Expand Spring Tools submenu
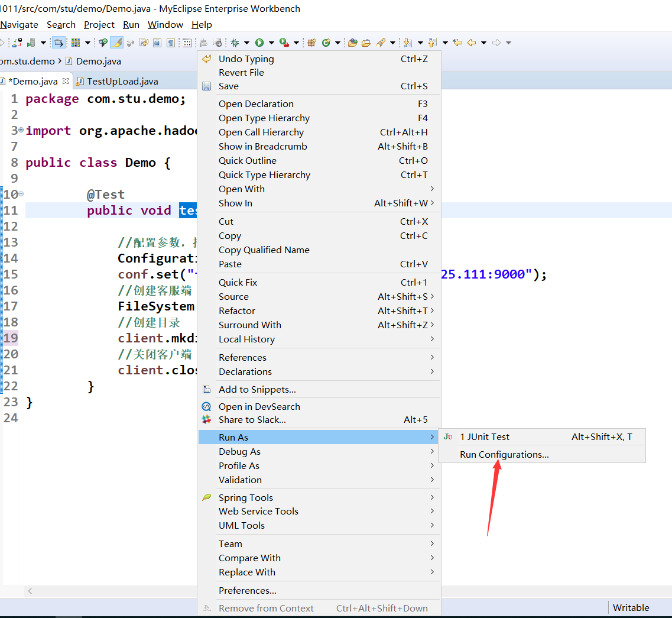 tap(319, 497)
